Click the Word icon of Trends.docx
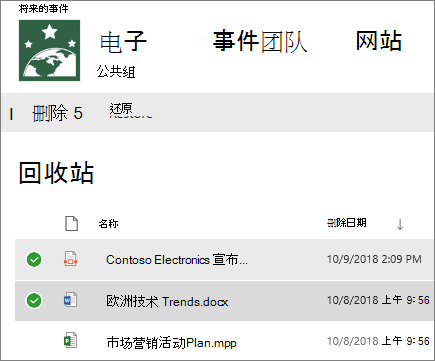Image resolution: width=435 pixels, height=361 pixels. tap(70, 300)
